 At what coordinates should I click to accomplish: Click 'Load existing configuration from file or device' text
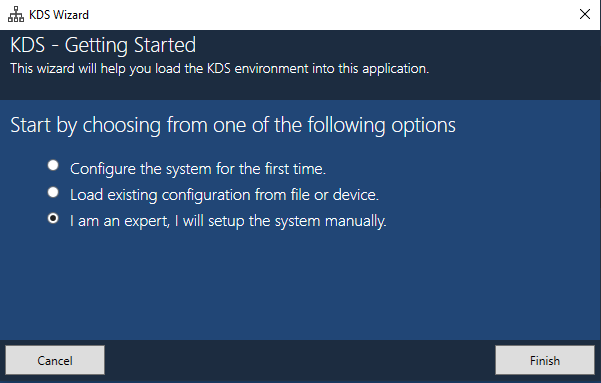coord(224,195)
